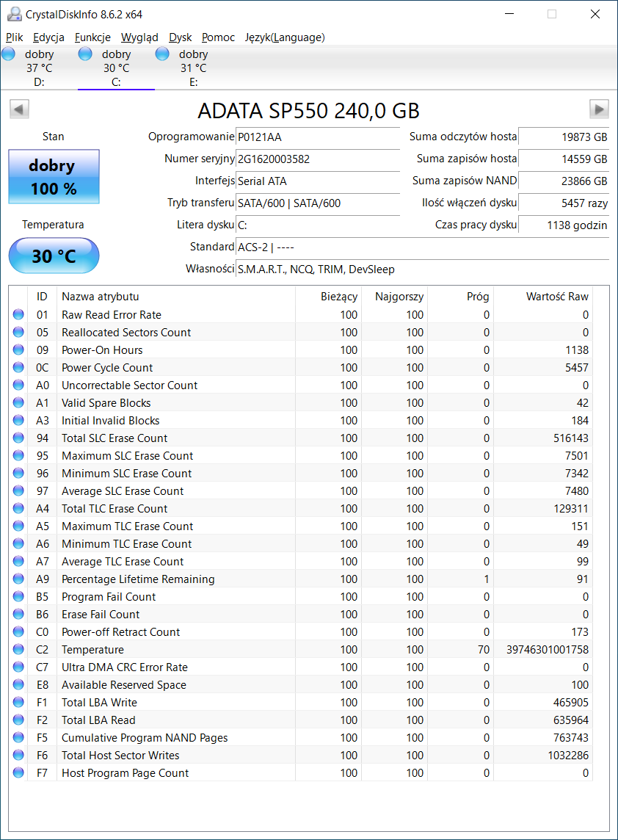Screen dimensions: 618x840
Task: Click the dobry 100 % health status button
Action: [54, 177]
